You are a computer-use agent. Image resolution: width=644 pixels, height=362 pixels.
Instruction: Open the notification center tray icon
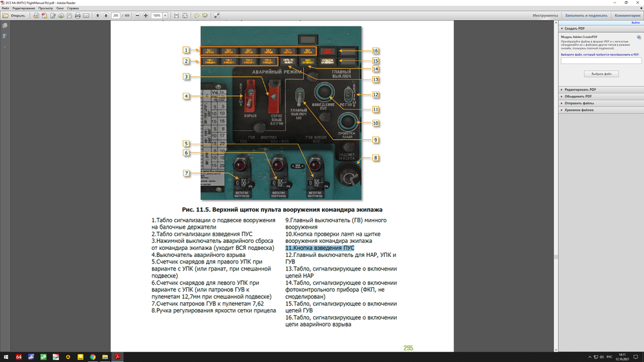(636, 357)
